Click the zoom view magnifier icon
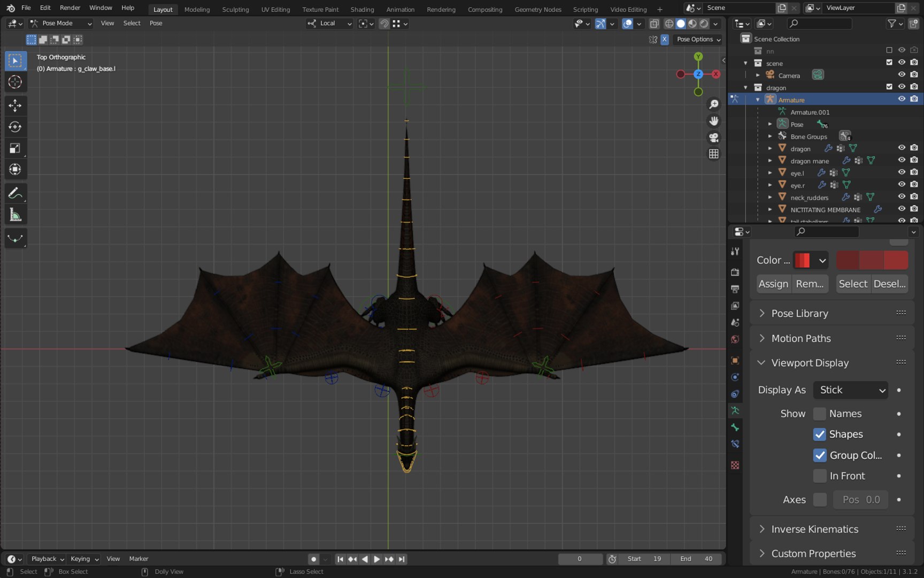Viewport: 924px width, 578px height. tap(713, 104)
